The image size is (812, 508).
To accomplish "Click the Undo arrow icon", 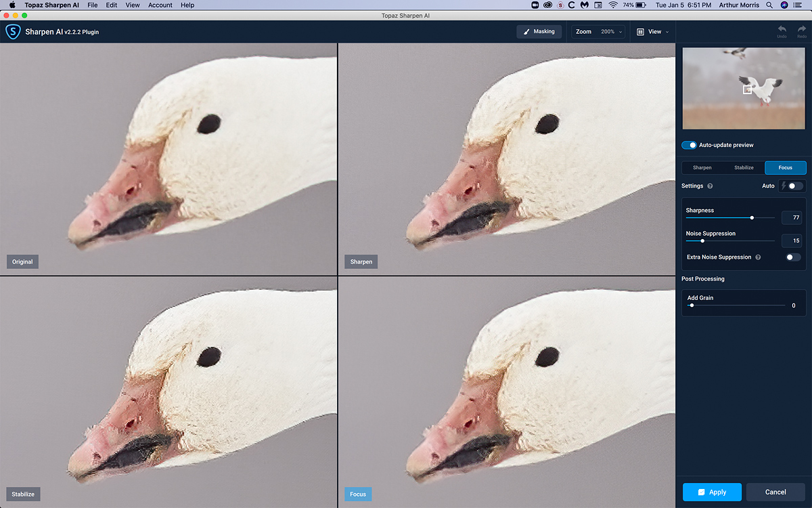I will (782, 30).
